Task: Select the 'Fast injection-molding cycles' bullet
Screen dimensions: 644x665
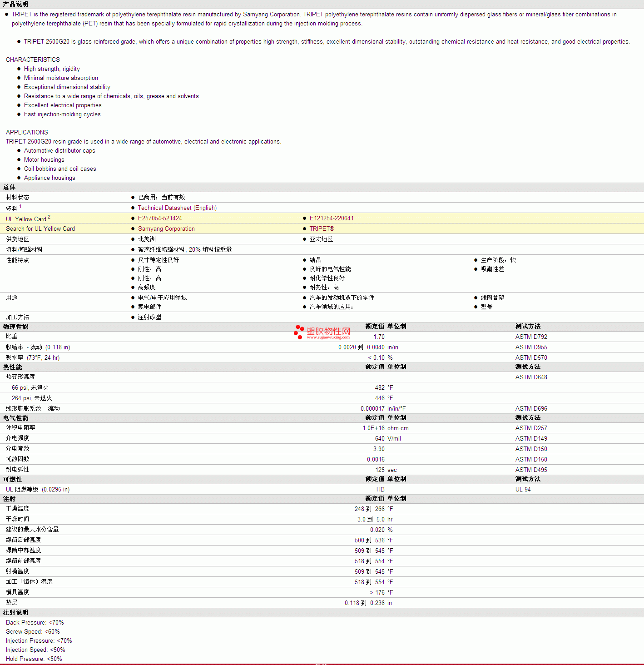Action: click(x=62, y=114)
